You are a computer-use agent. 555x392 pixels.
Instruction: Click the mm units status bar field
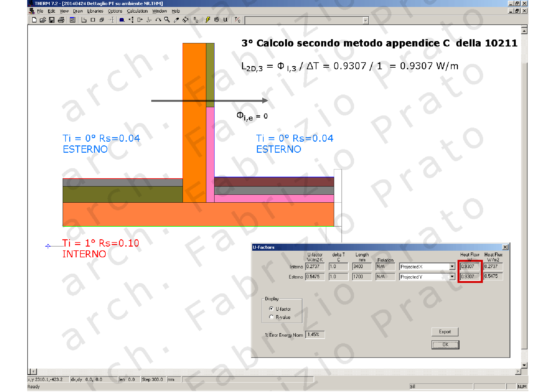174,379
